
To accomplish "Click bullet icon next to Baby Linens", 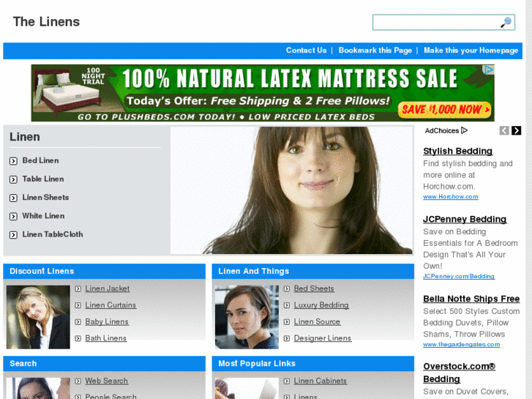I will pos(78,322).
